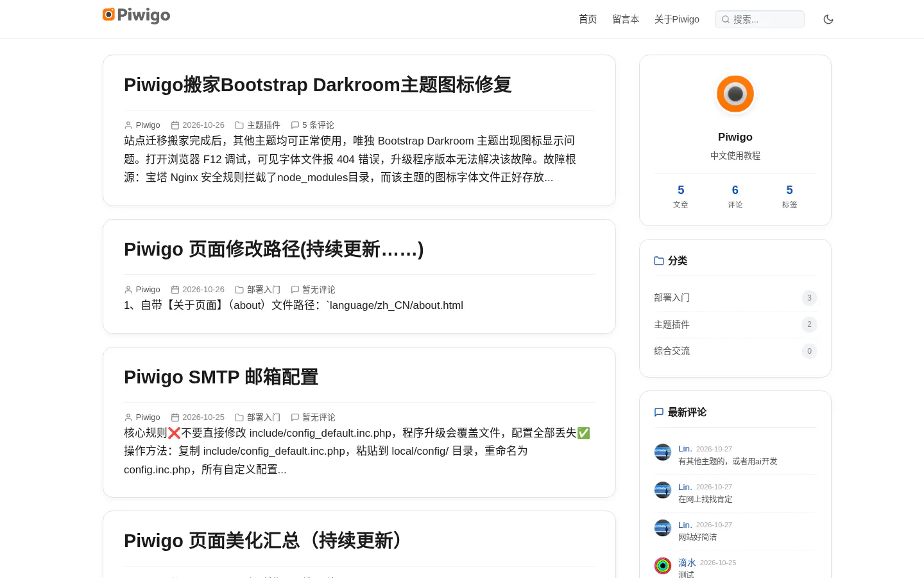Viewport: 924px width, 578px height.
Task: Click the comment bubble icon beside 最新评论
Action: pyautogui.click(x=659, y=412)
